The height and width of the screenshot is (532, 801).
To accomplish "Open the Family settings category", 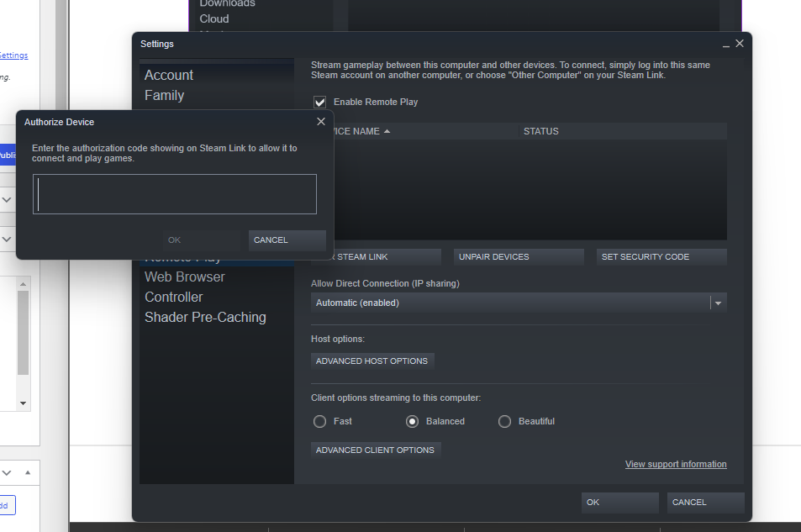I will [x=164, y=96].
